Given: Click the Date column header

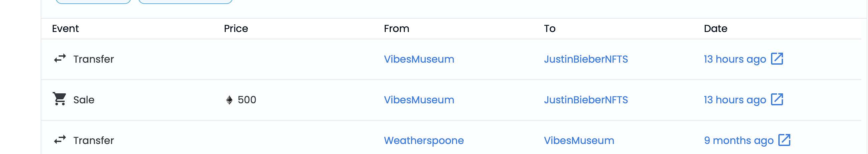Looking at the screenshot, I should coord(715,29).
